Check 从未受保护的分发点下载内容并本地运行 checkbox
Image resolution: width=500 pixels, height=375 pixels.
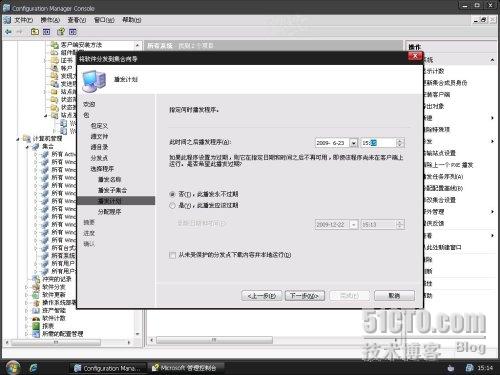point(172,255)
